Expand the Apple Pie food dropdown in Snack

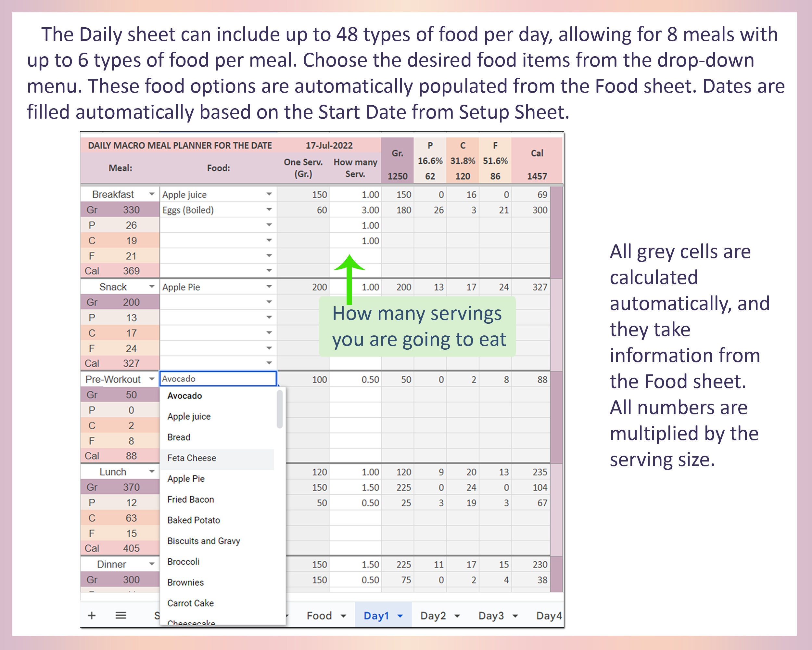(x=269, y=286)
